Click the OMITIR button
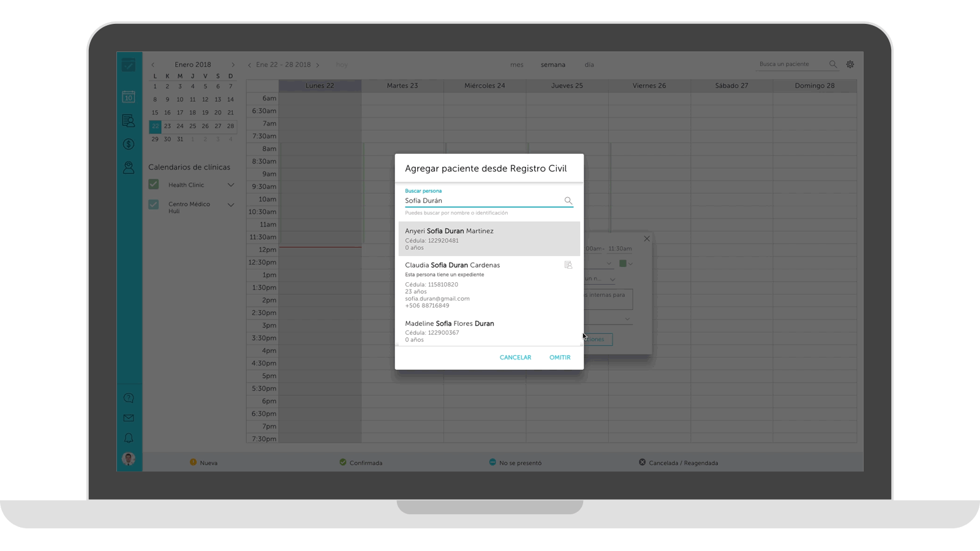Screen dimensions: 980x551 (560, 358)
